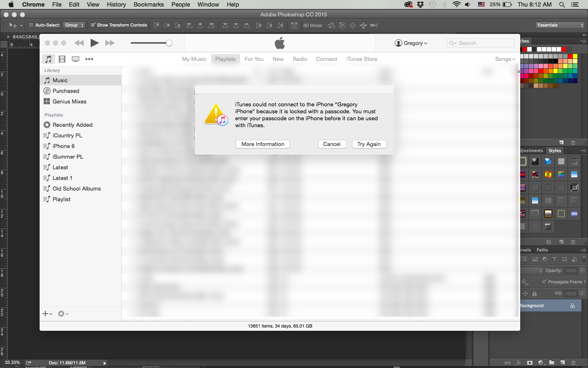
Task: Click the Distribute top edges icon
Action: 225,25
